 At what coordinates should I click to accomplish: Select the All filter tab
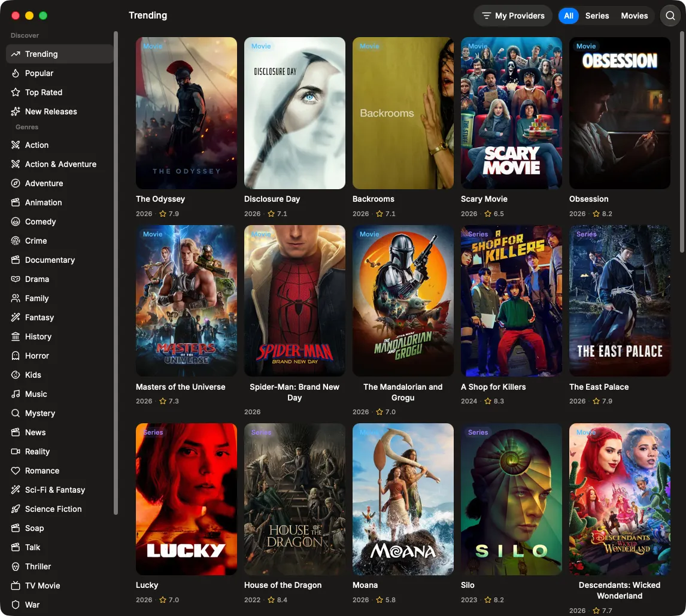click(x=568, y=16)
